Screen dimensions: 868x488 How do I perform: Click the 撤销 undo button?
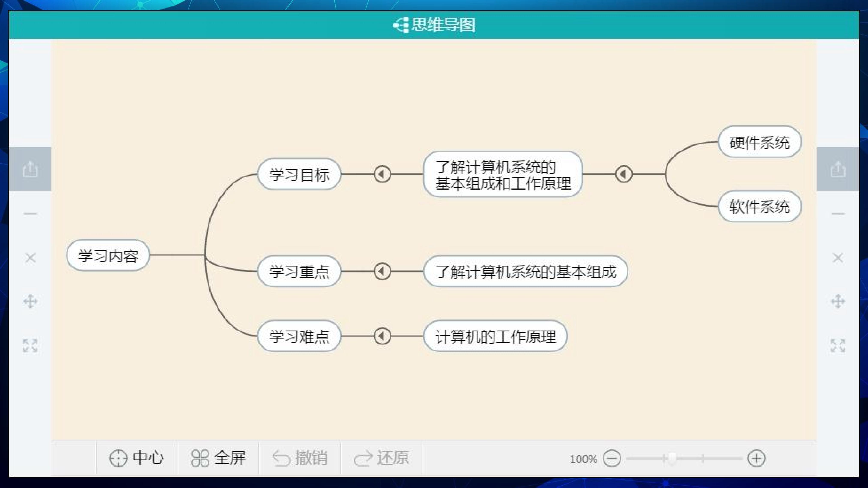[300, 458]
